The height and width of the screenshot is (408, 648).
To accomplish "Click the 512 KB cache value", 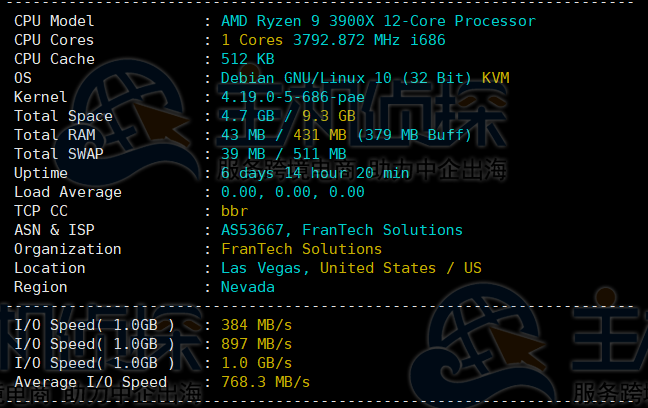I will pos(247,59).
